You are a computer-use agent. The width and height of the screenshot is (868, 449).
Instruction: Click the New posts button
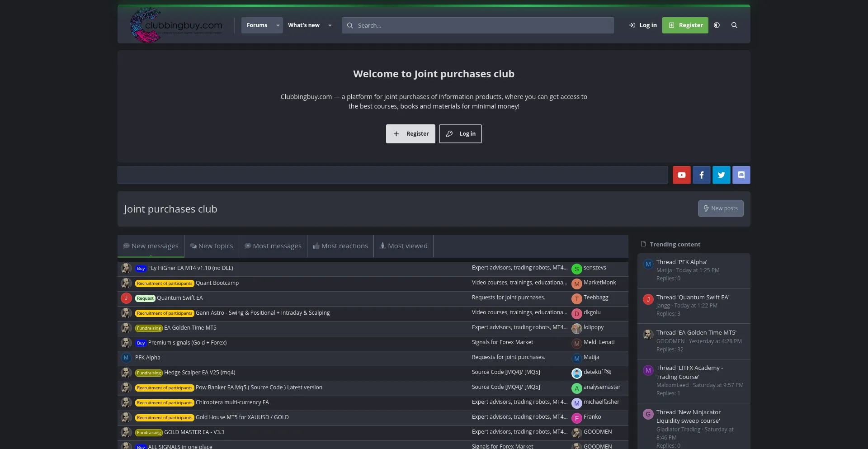721,208
